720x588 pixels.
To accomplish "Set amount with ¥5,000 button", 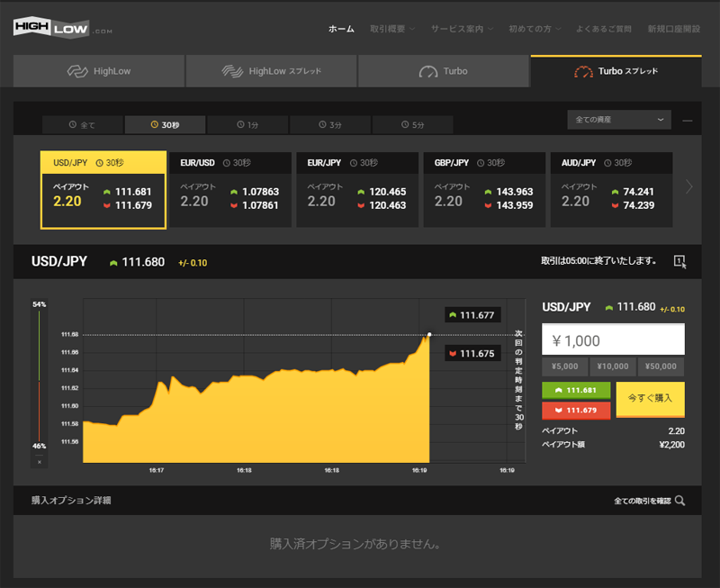I will [x=565, y=366].
